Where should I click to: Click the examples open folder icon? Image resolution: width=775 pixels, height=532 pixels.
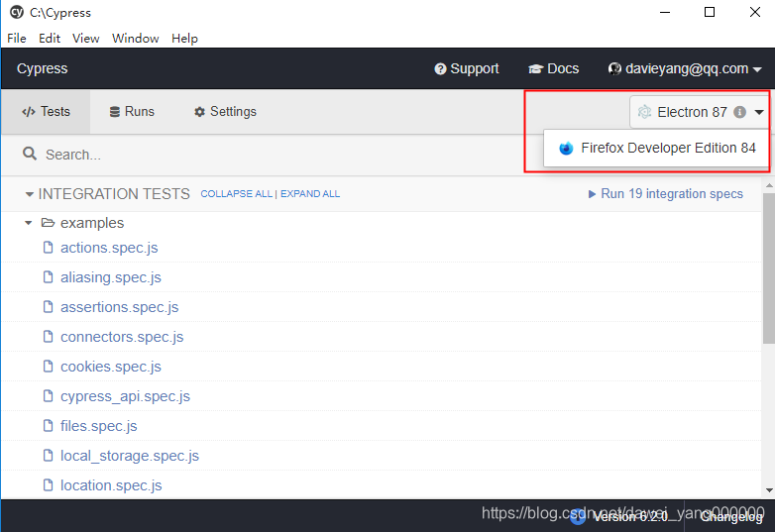[48, 223]
